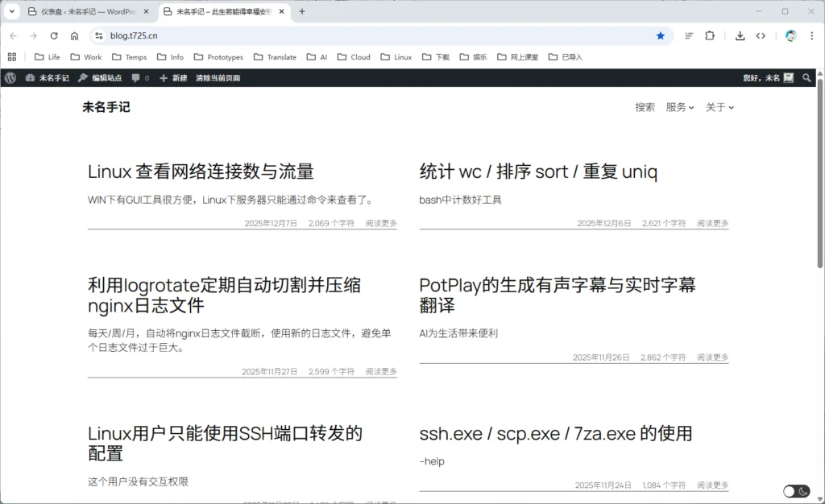
Task: Click 新建 in the admin bar
Action: tap(173, 78)
